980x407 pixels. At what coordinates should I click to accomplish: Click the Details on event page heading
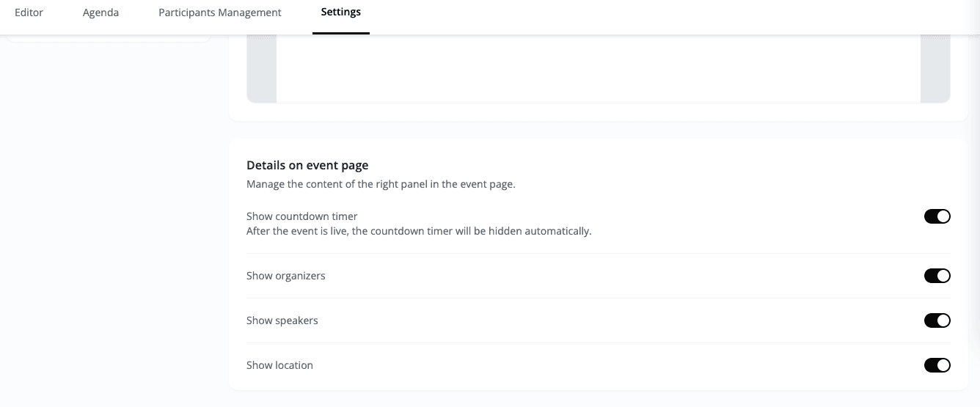tap(307, 165)
